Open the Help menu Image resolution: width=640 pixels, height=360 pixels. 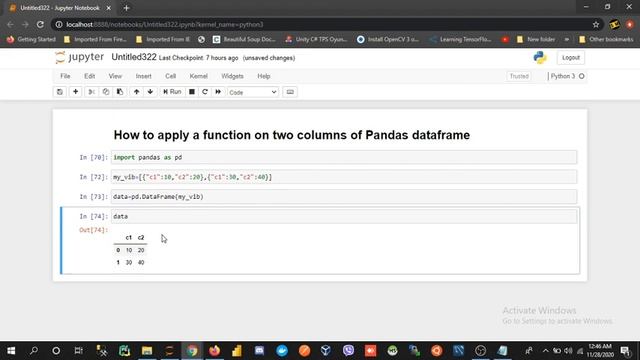coord(264,76)
